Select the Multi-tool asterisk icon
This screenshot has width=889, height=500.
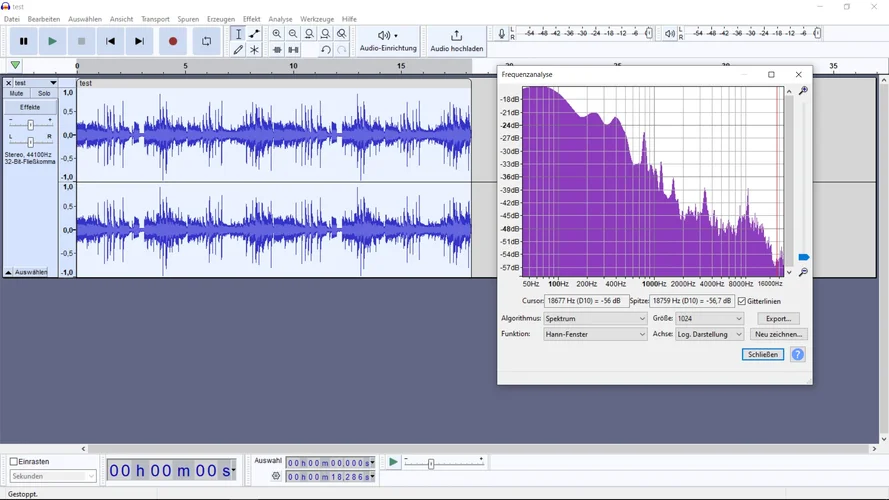[254, 50]
